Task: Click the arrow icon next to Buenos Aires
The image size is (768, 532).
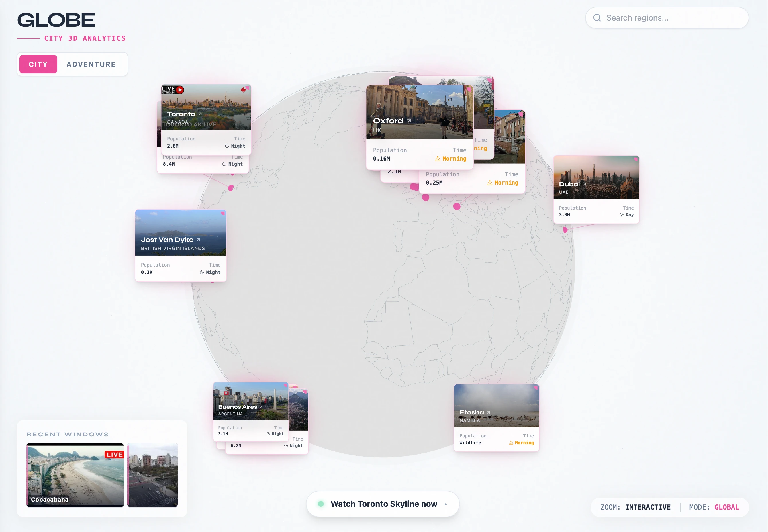Action: tap(261, 407)
